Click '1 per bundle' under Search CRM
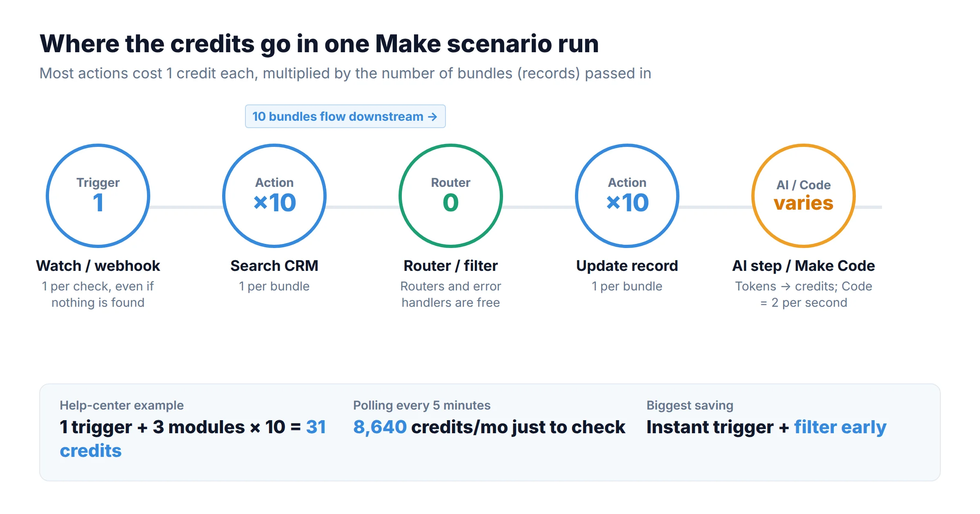The width and height of the screenshot is (980, 514). coord(274,286)
